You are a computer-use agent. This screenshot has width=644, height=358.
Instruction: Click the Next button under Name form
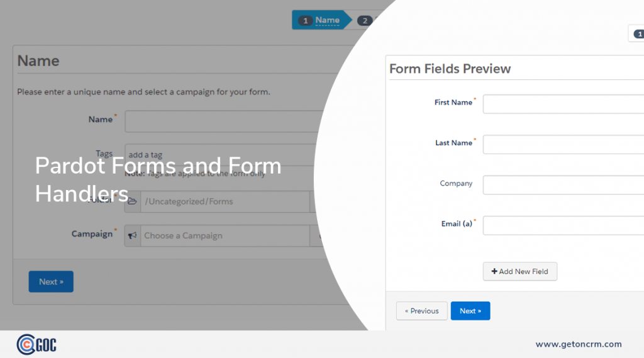point(51,281)
